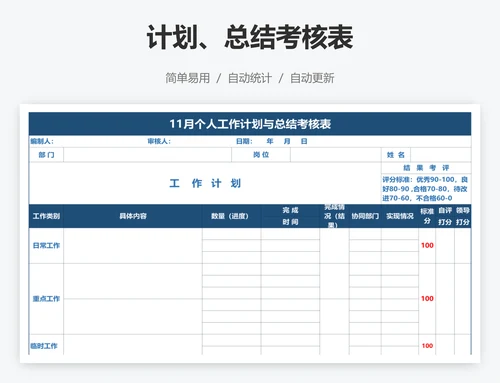The height and width of the screenshot is (383, 500).
Task: Select the 部门 label cell
Action: point(46,155)
